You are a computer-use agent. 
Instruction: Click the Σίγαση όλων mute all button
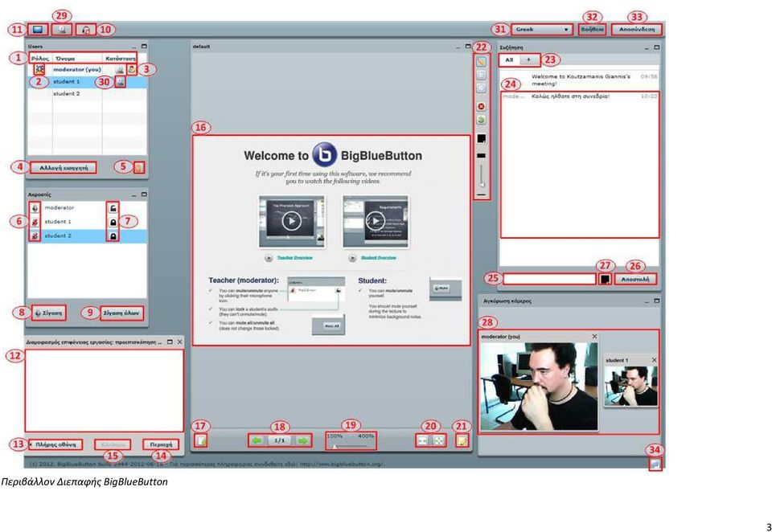pyautogui.click(x=121, y=313)
